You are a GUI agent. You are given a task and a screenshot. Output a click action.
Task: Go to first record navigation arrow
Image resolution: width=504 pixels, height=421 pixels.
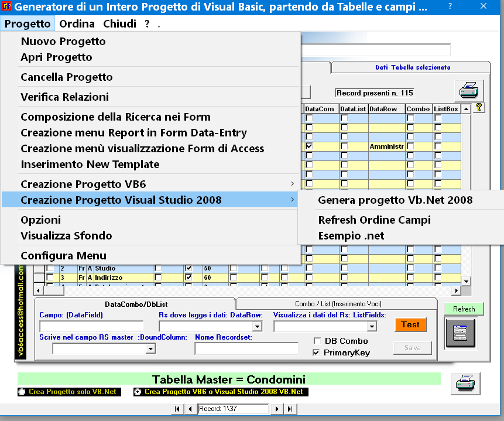click(x=177, y=409)
